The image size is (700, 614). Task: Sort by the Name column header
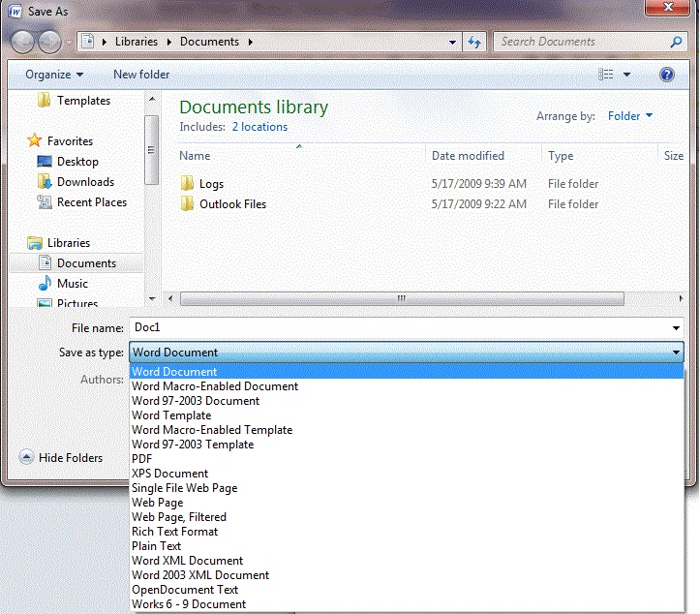click(195, 156)
